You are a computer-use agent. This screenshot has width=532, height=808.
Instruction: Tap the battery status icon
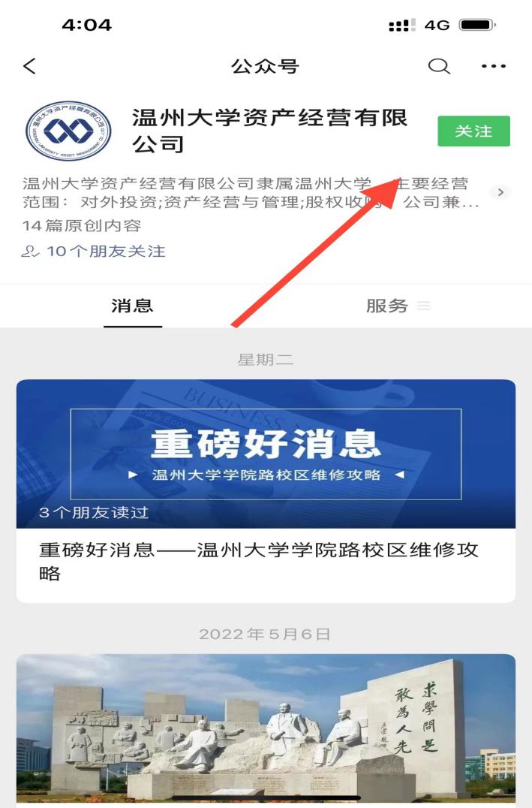click(477, 25)
